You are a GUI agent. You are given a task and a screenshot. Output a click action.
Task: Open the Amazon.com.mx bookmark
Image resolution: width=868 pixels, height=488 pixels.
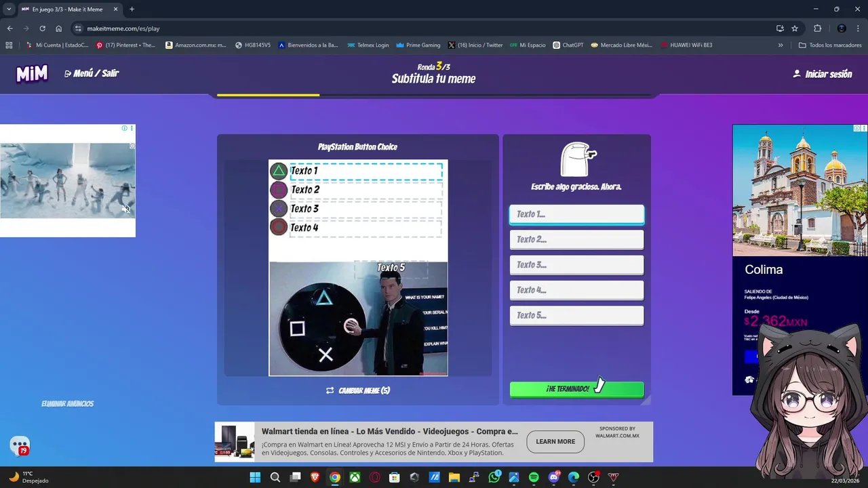[196, 45]
